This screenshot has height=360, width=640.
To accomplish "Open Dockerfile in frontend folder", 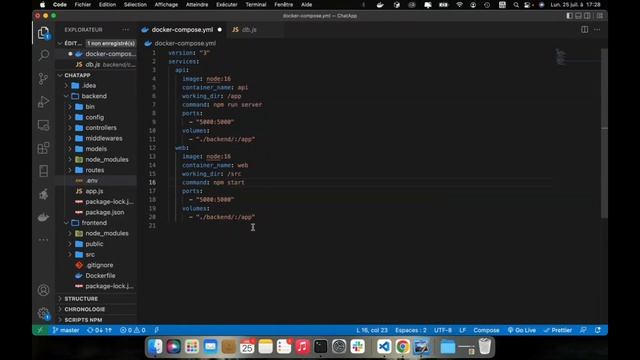I will click(x=100, y=276).
